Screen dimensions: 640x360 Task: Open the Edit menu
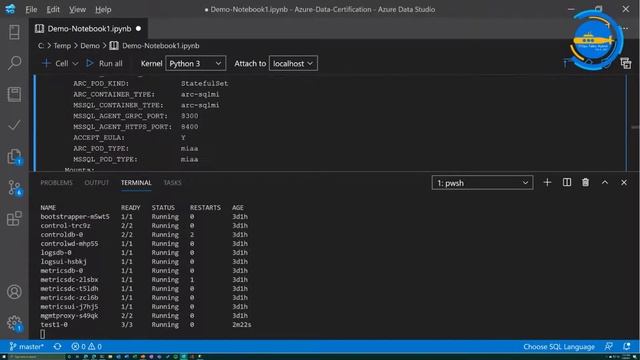click(53, 9)
